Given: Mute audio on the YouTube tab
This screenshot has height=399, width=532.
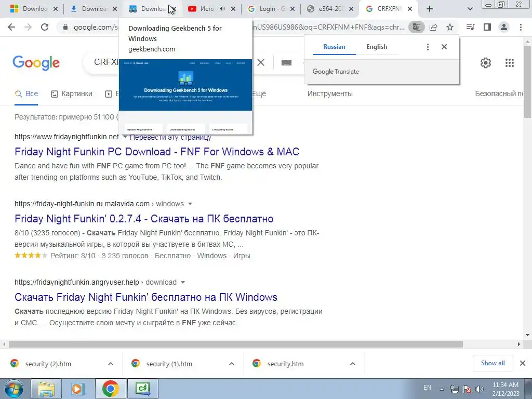Looking at the screenshot, I should click(222, 9).
